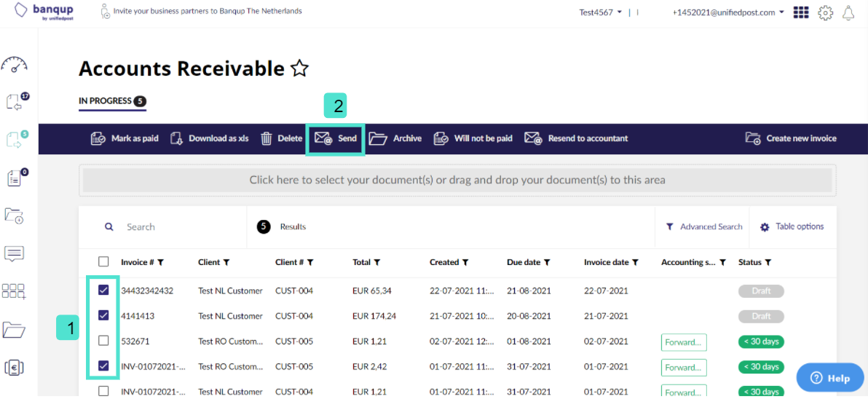Click Forward button in last visible row
Screen dimensions: 868x399
684,391
